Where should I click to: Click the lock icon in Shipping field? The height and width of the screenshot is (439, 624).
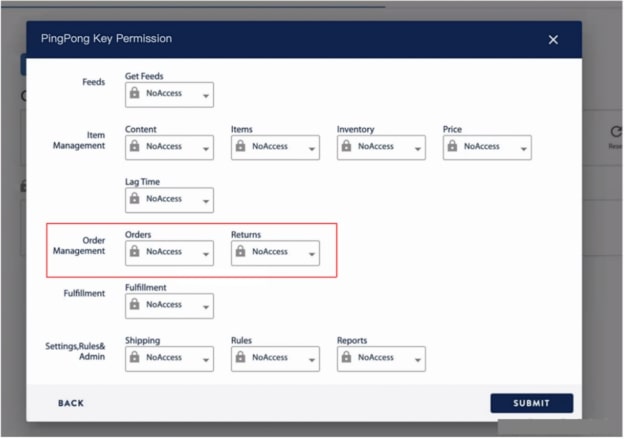click(135, 357)
